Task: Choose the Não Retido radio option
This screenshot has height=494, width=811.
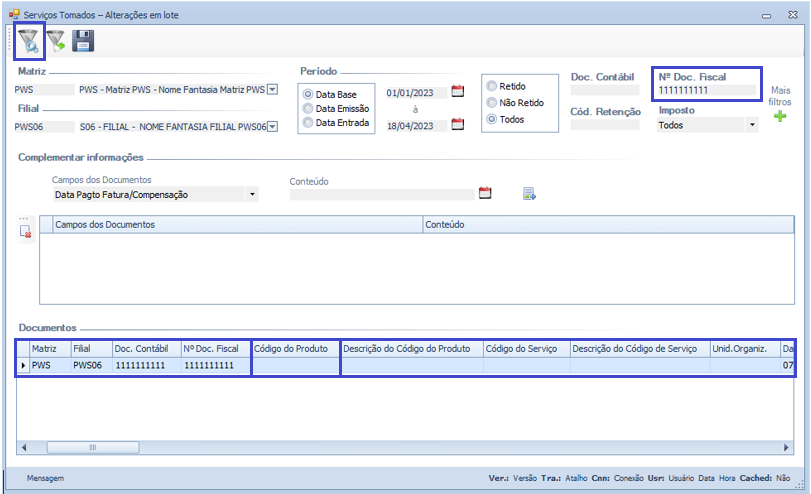Action: [491, 102]
